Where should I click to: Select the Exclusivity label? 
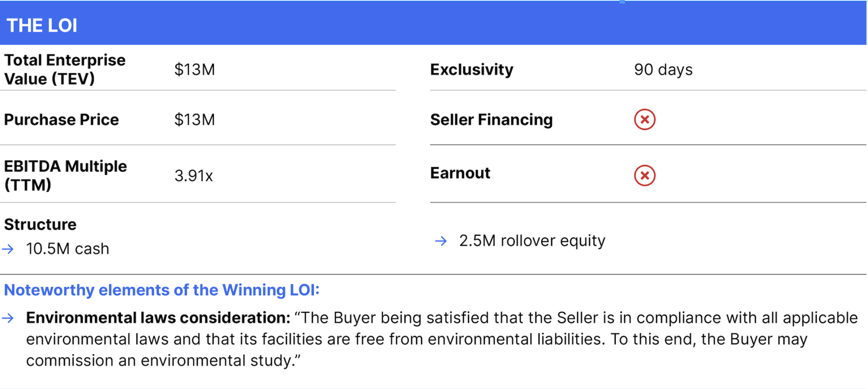(471, 70)
